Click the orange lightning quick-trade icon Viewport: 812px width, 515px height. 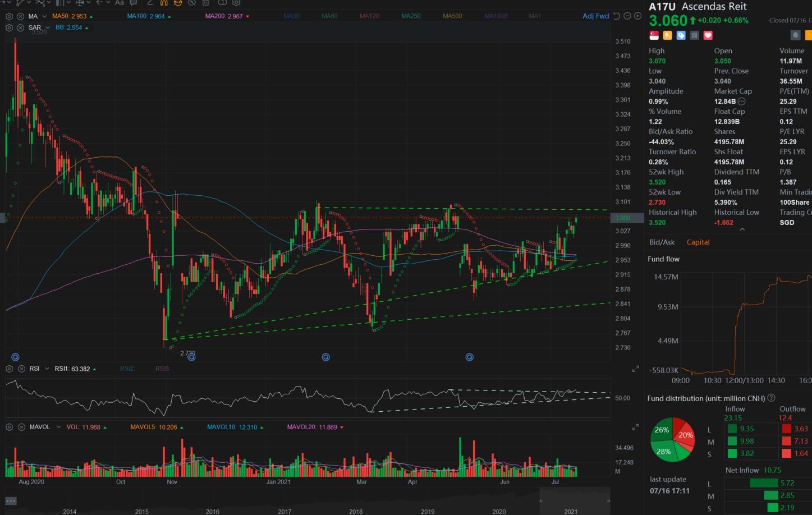(x=667, y=35)
